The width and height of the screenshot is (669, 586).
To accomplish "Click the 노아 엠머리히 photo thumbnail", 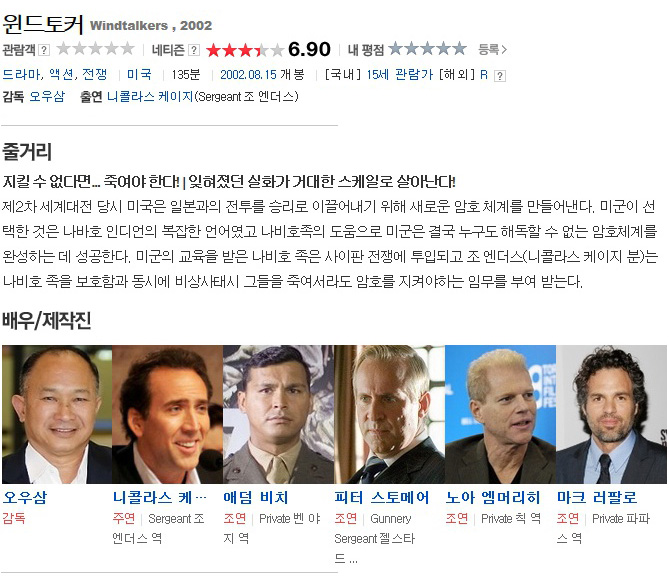I will (x=500, y=414).
